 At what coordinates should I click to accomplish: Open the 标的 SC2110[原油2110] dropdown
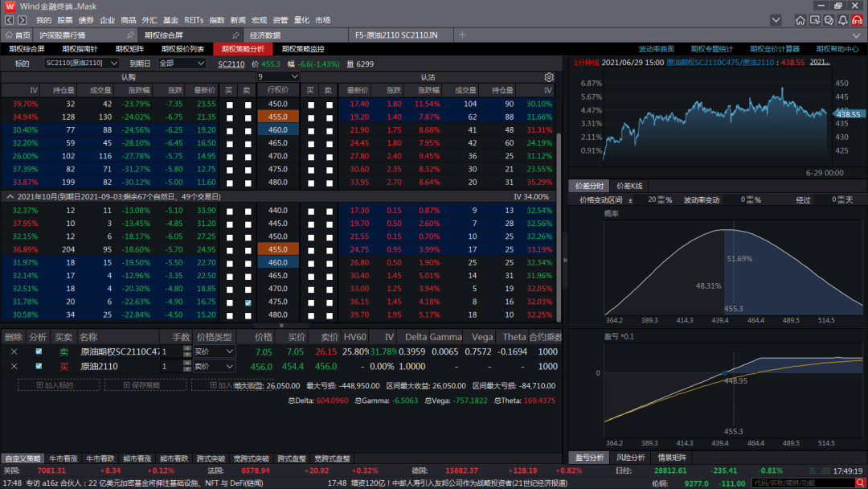[81, 63]
